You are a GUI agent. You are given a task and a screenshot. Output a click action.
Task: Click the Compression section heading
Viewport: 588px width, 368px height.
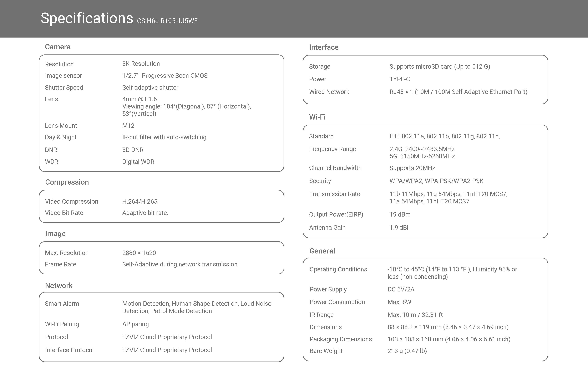point(67,182)
